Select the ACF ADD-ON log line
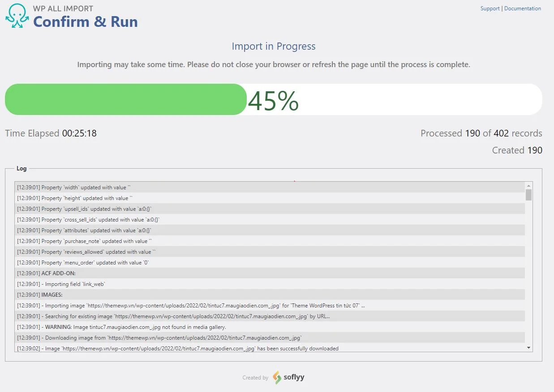This screenshot has height=392, width=554. [x=270, y=273]
